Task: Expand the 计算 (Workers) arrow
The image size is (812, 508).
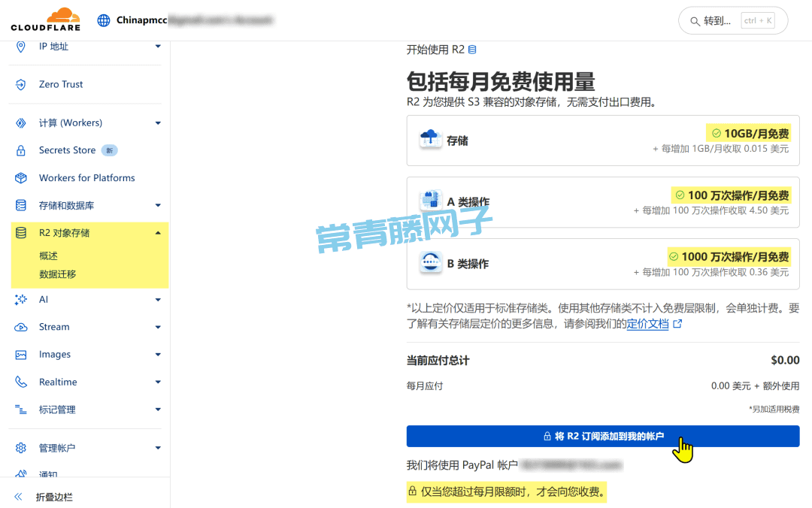Action: 158,123
